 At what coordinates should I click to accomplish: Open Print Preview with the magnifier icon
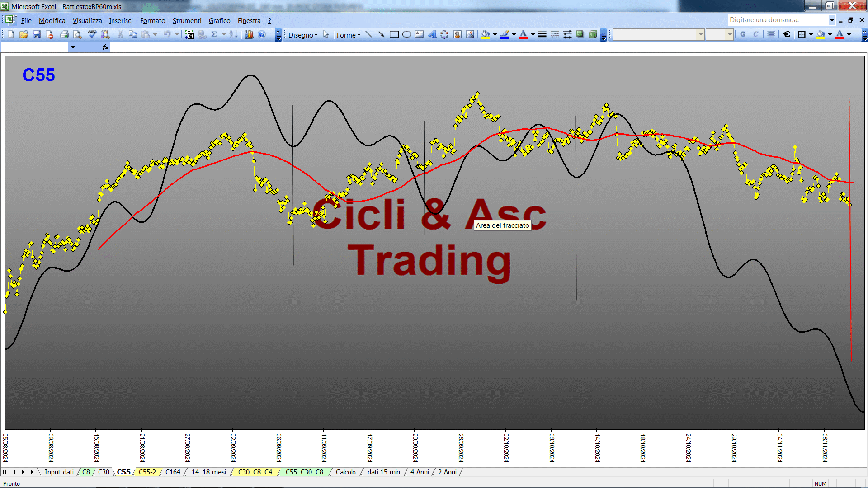point(77,34)
